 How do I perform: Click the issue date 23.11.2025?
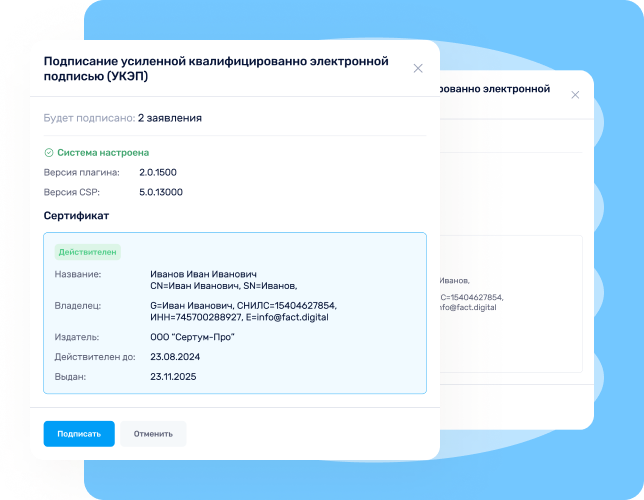(x=175, y=377)
